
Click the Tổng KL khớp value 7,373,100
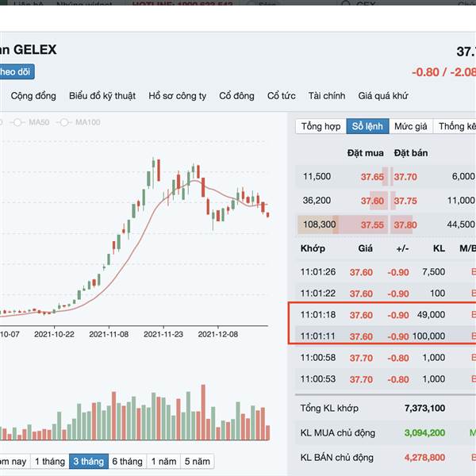[424, 409]
